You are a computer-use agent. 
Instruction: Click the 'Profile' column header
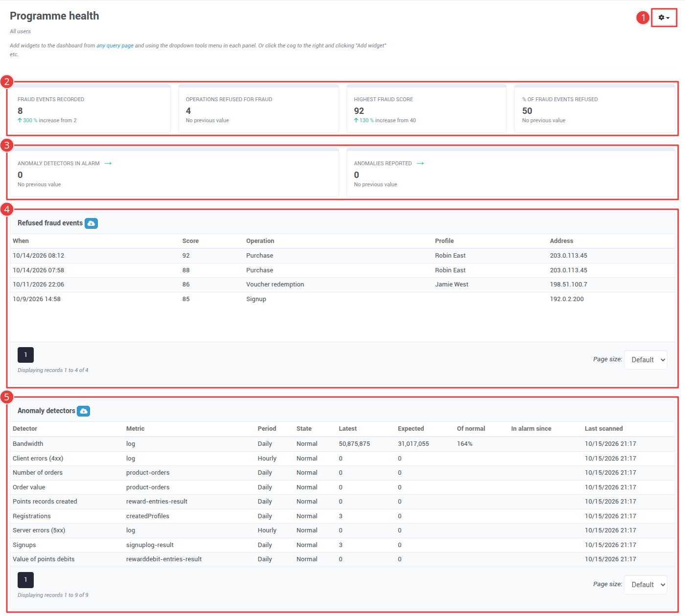[444, 241]
